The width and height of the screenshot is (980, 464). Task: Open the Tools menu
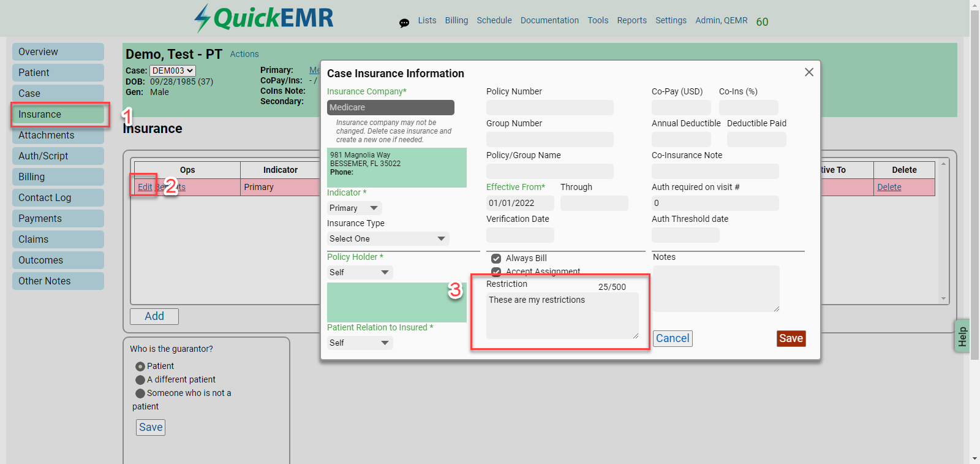[x=598, y=20]
